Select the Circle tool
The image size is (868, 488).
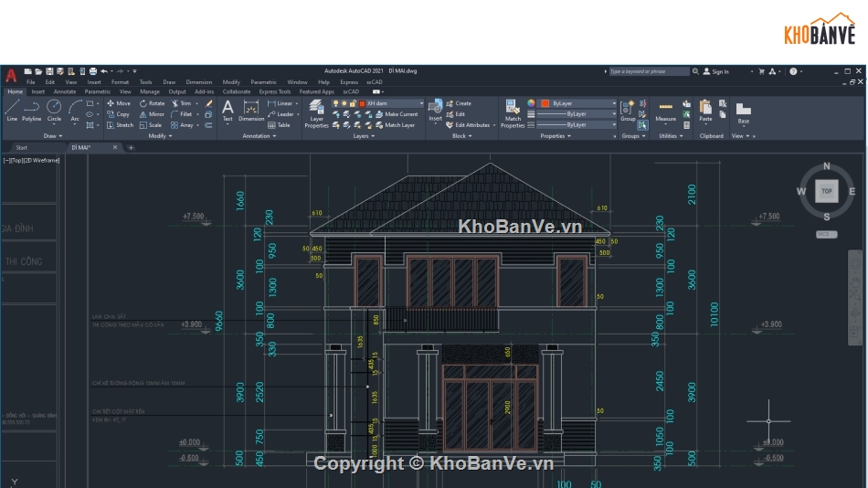point(54,111)
